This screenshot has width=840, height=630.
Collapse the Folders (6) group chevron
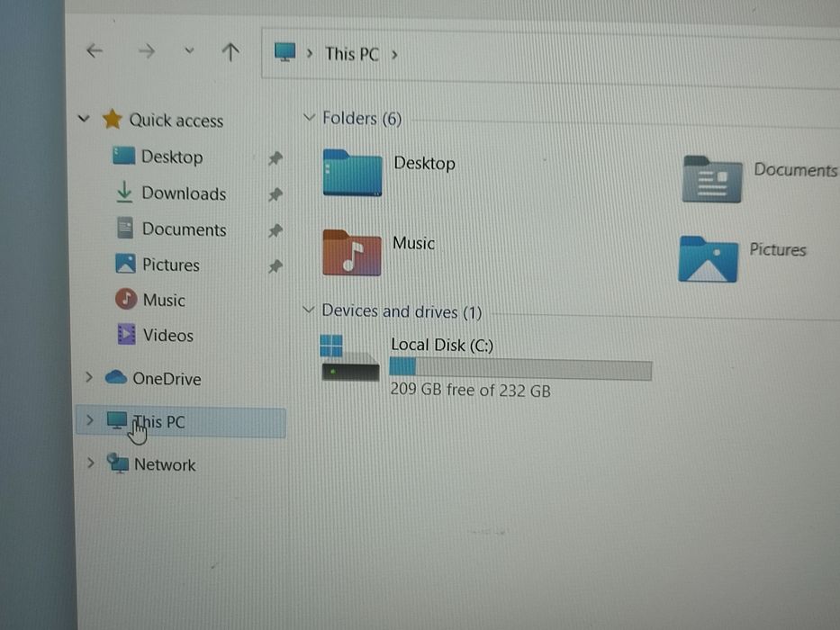click(x=309, y=117)
